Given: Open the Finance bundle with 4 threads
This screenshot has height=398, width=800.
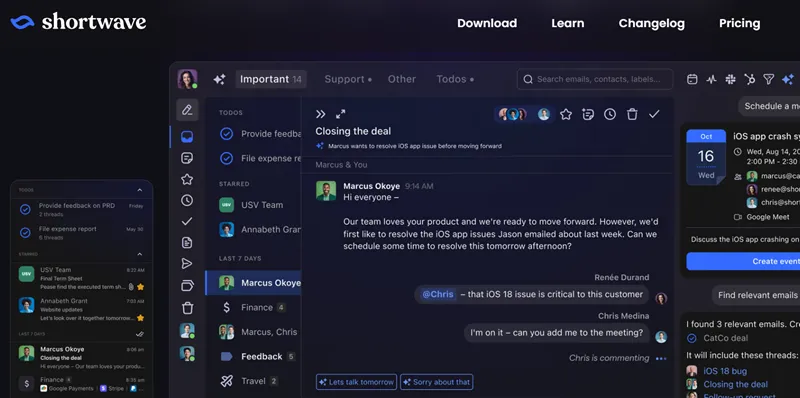Looking at the screenshot, I should click(253, 307).
